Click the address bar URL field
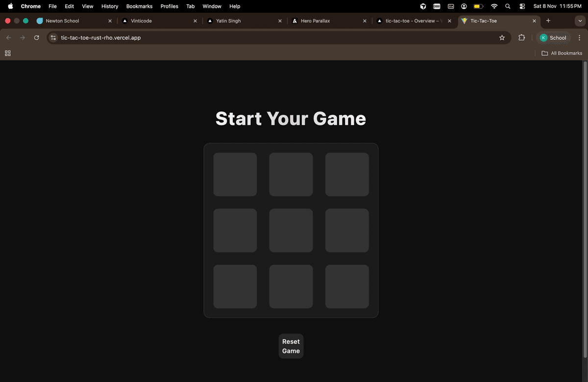This screenshot has width=588, height=382. tap(279, 38)
